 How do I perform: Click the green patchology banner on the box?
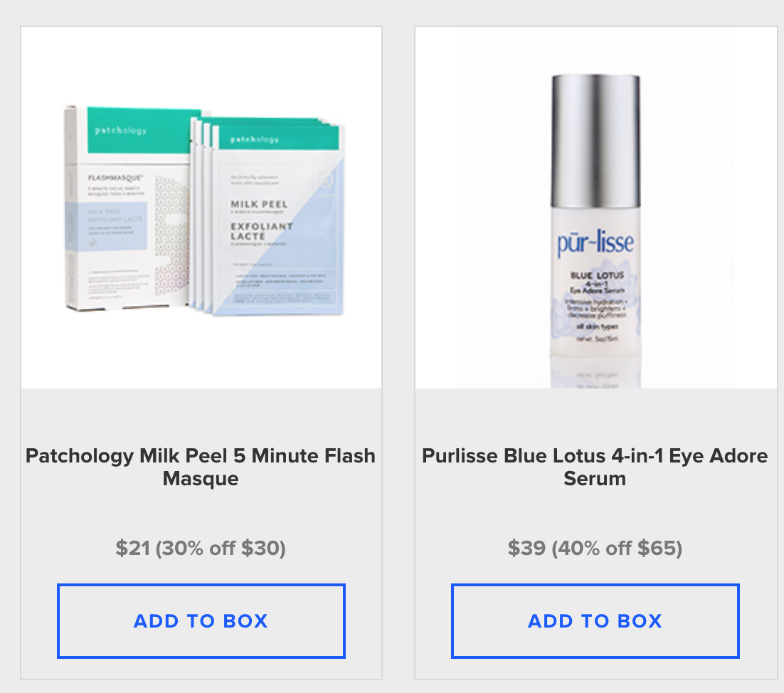(x=144, y=130)
